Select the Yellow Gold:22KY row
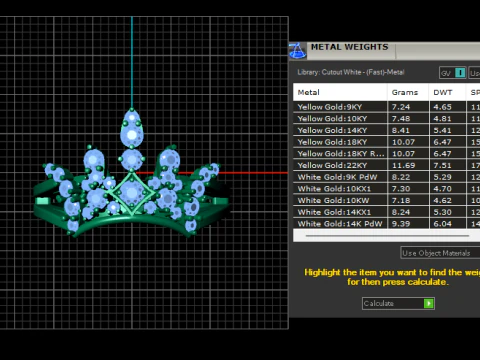480x360 pixels. point(387,165)
